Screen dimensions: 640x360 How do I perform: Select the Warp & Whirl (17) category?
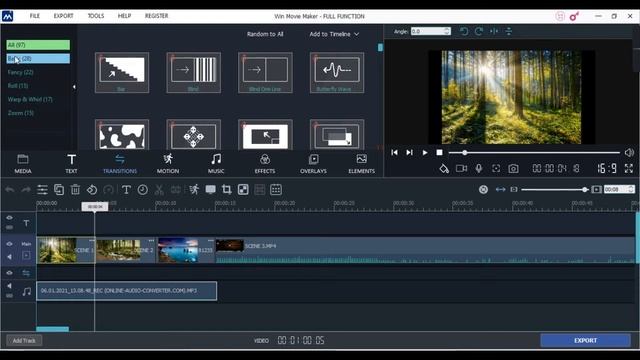(x=30, y=99)
